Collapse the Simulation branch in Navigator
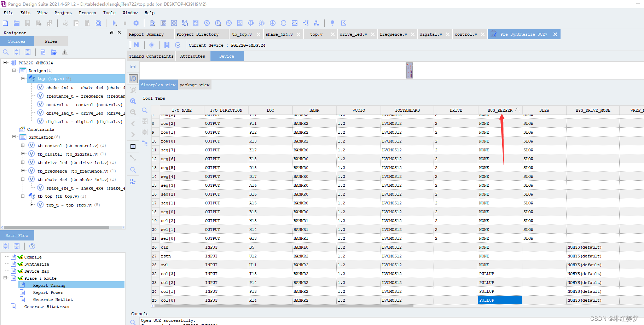The image size is (644, 325). 13,137
